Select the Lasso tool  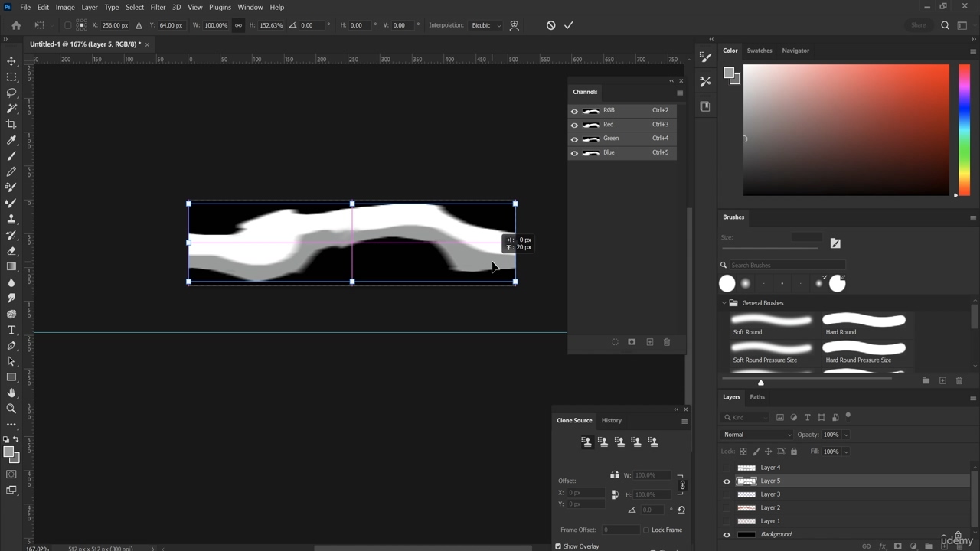point(11,93)
